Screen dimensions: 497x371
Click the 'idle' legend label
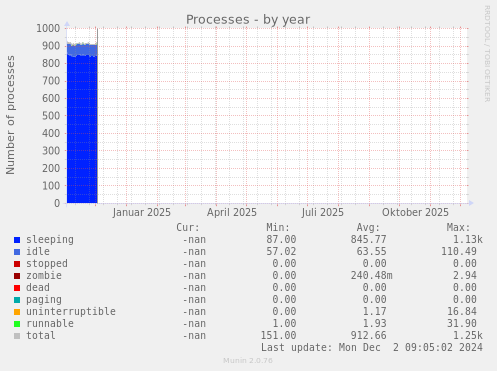coord(38,251)
